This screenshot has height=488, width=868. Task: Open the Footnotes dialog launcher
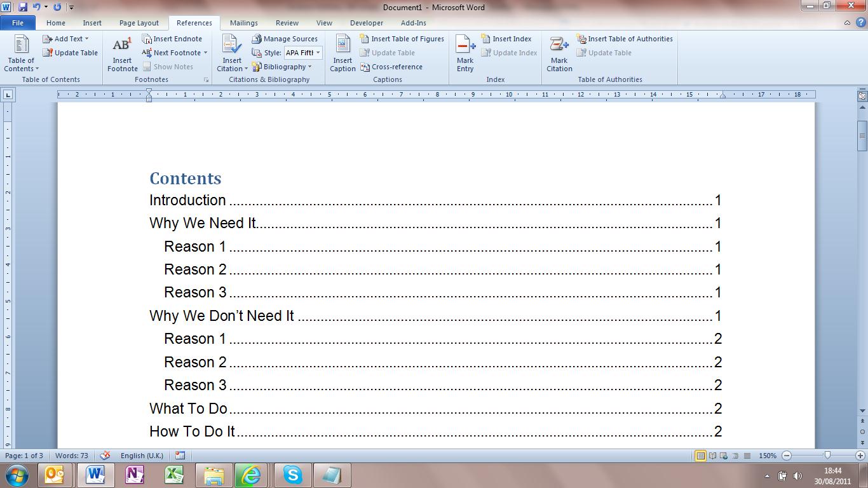(206, 80)
